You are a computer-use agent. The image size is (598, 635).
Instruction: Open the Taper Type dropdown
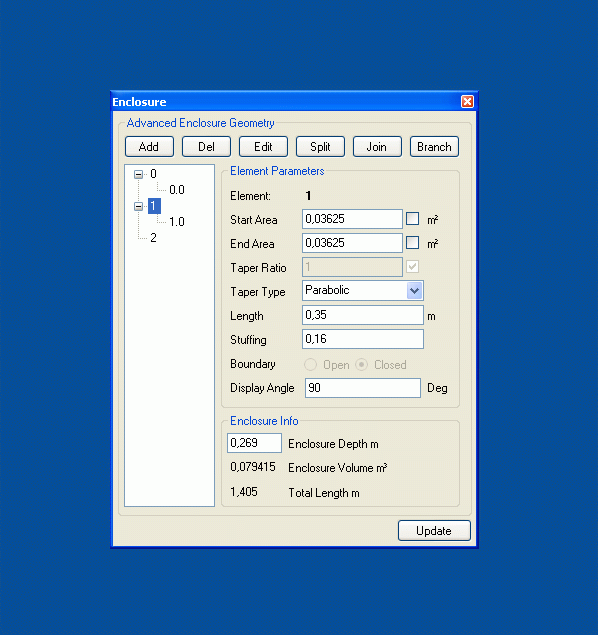point(414,290)
